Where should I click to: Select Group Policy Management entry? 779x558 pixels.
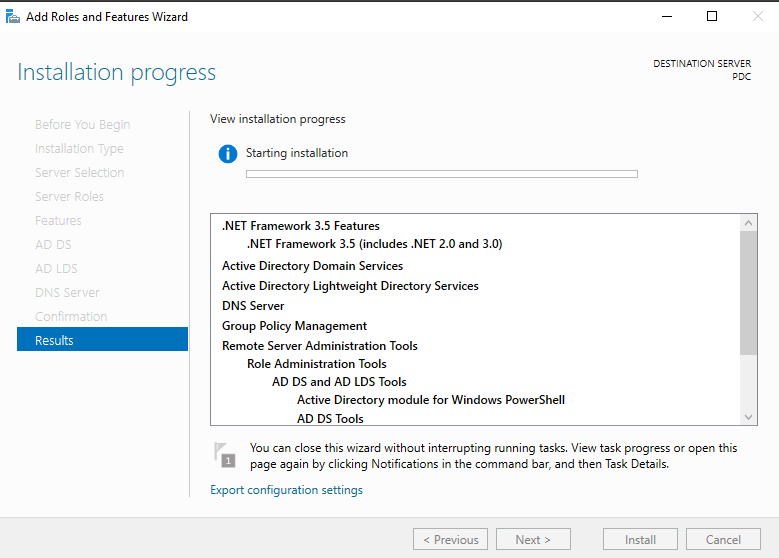pyautogui.click(x=294, y=326)
